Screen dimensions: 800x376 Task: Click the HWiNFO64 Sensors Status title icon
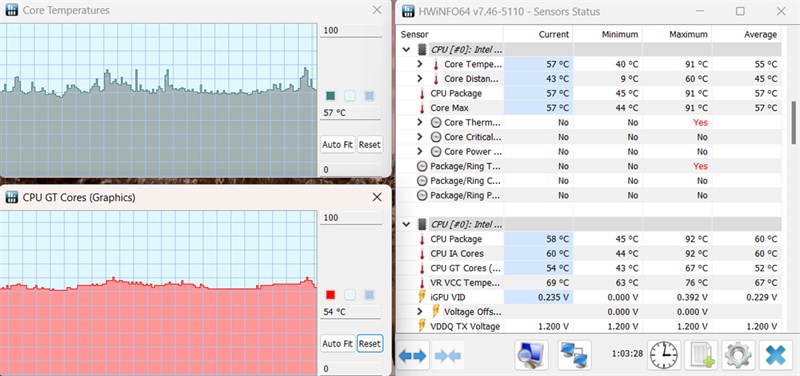[408, 11]
